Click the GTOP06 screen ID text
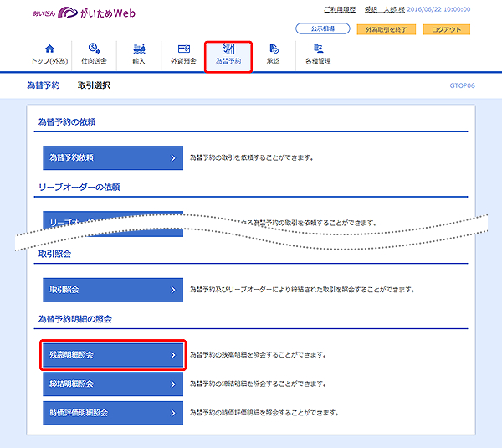Viewport: 502px width, 448px height. 462,85
